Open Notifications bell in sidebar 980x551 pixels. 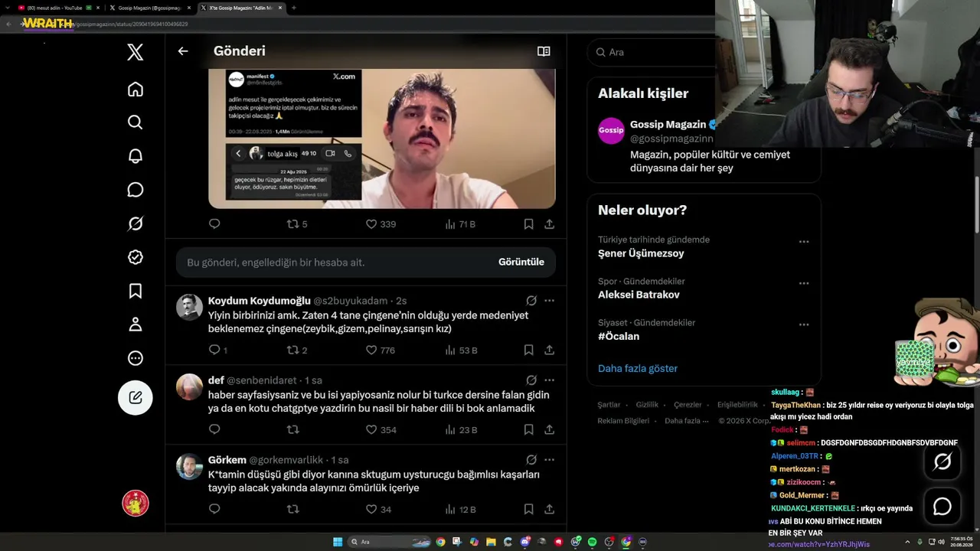136,156
